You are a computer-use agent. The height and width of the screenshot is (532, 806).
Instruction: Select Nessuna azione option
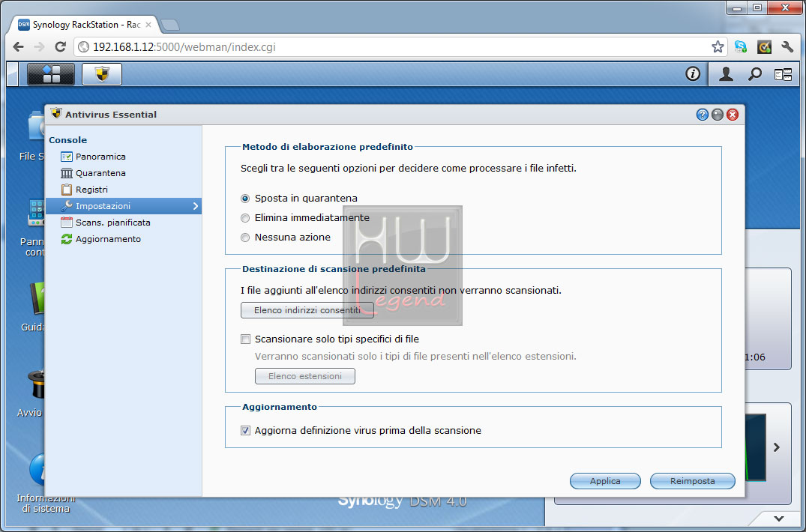click(245, 238)
